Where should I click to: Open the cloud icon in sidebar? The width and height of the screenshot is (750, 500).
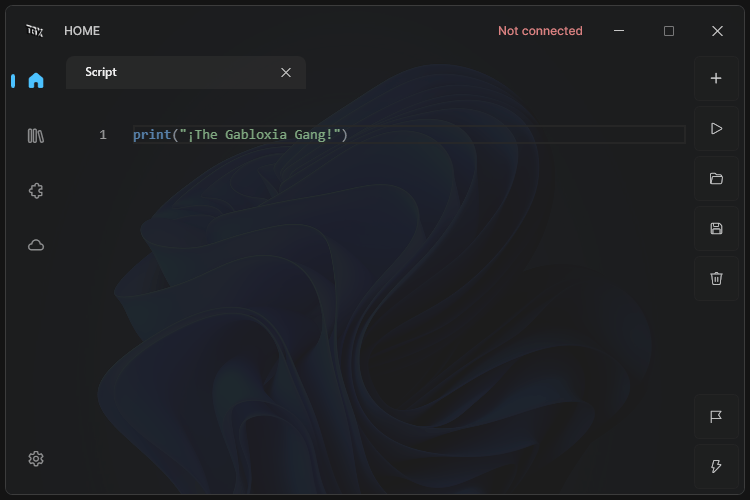[36, 245]
